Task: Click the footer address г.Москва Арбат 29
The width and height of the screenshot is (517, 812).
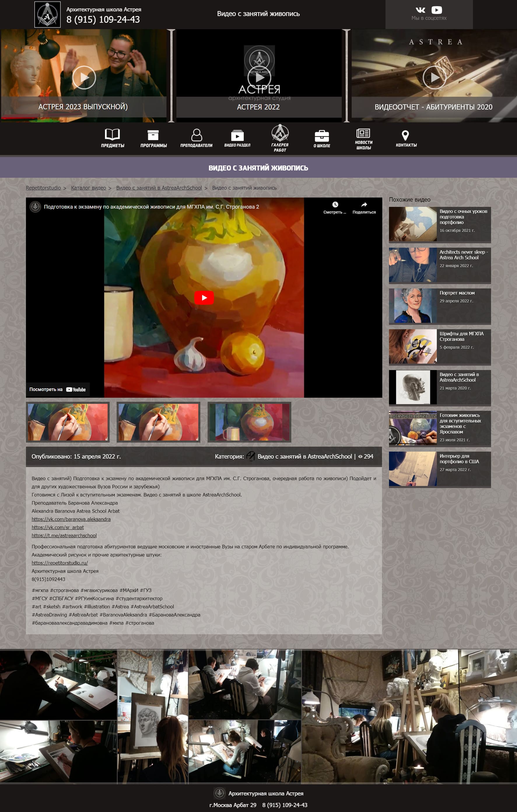Action: 232,805
